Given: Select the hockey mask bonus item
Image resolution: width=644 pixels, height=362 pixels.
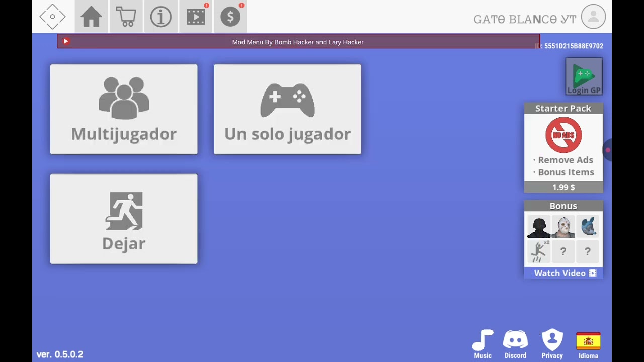Looking at the screenshot, I should [x=563, y=227].
